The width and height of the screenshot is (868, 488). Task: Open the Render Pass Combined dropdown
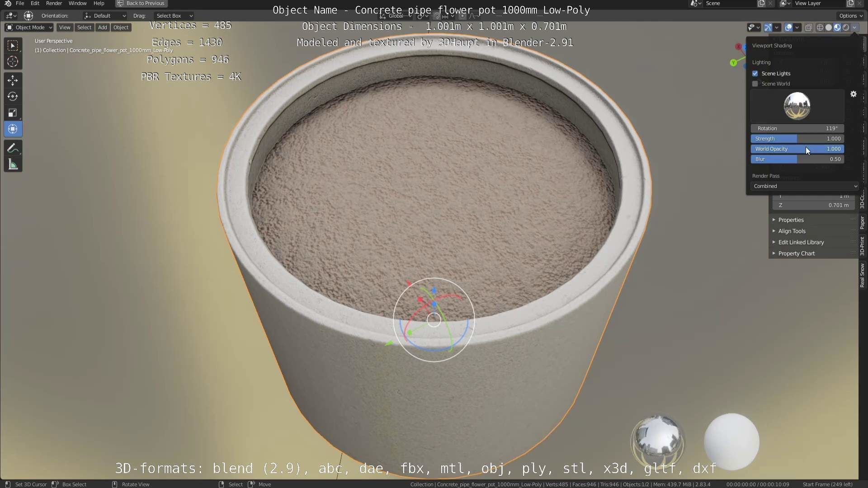(805, 186)
